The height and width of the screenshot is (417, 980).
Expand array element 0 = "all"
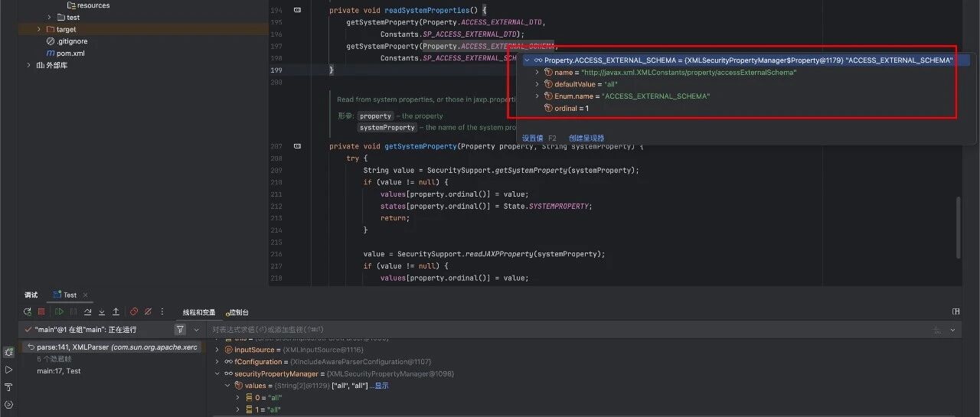pos(237,398)
